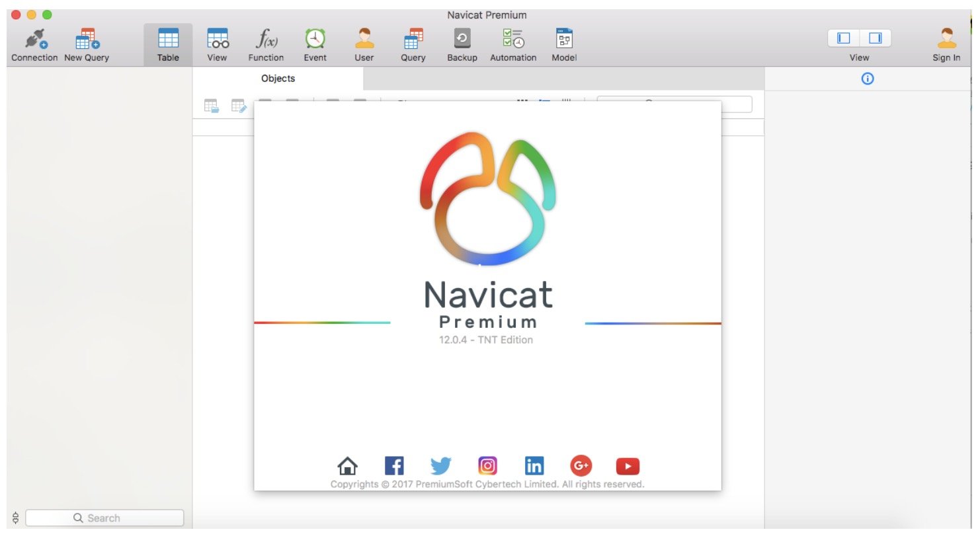Select the Table toolbar button
The image size is (980, 542).
[x=168, y=45]
